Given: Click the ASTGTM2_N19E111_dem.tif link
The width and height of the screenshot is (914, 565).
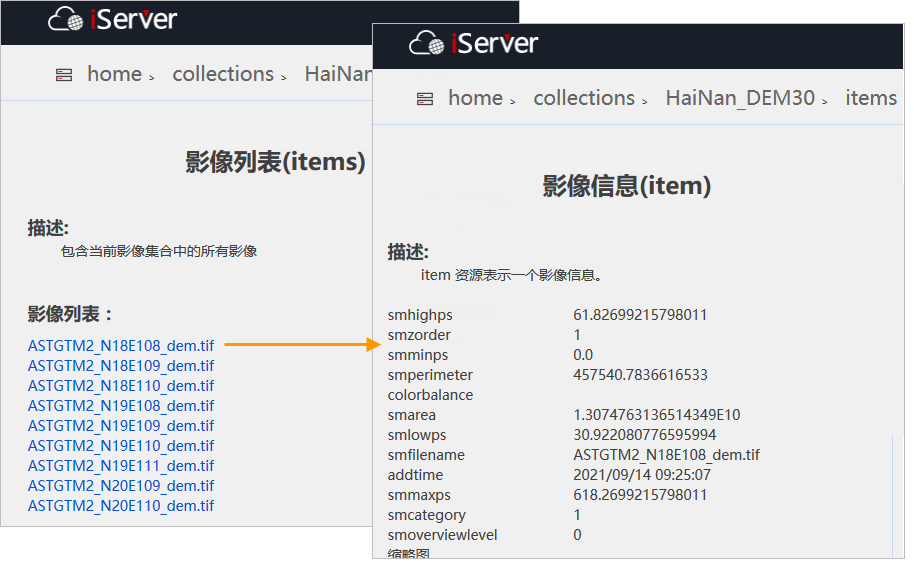Looking at the screenshot, I should (121, 465).
